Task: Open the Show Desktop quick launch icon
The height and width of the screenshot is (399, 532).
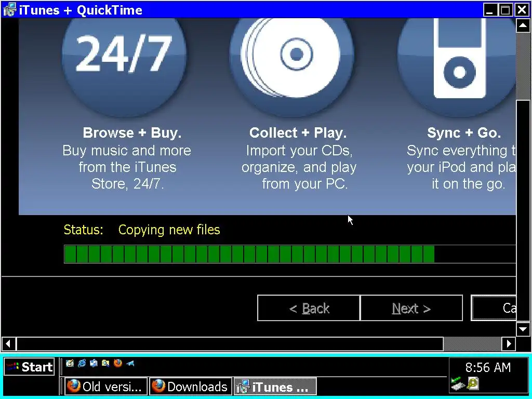Action: pyautogui.click(x=70, y=363)
